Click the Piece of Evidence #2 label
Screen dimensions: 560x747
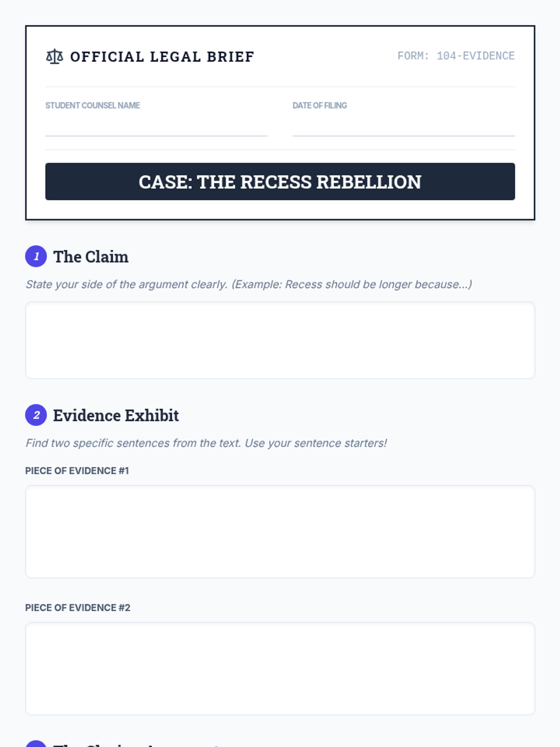pos(77,607)
